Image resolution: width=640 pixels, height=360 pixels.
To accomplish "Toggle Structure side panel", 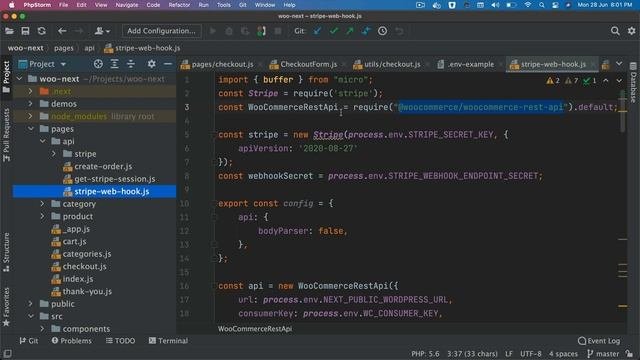I will [6, 252].
